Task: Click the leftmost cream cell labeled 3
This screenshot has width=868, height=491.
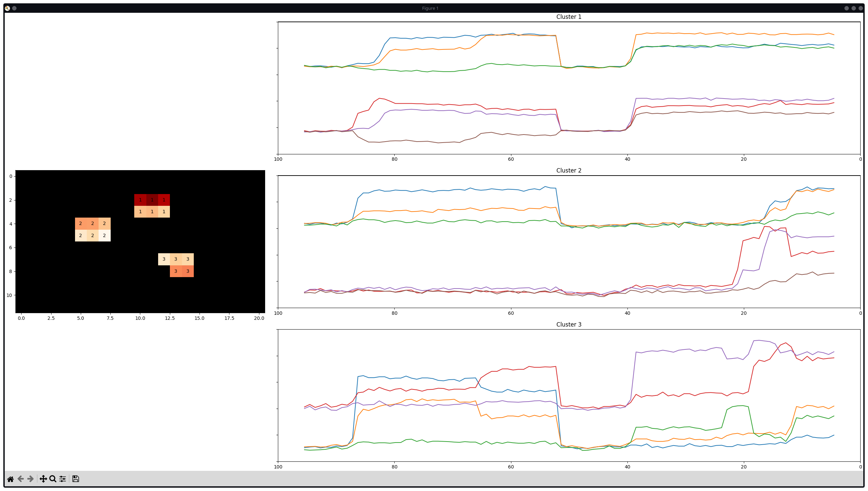Action: (164, 259)
